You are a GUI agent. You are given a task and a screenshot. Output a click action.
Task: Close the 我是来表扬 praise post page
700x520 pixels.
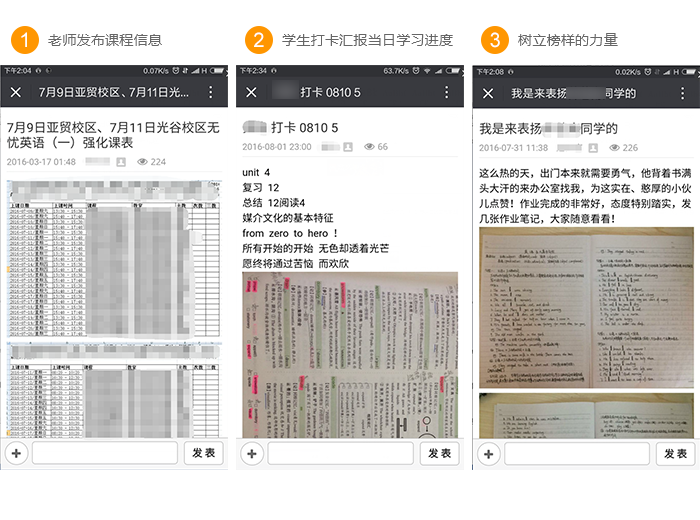pos(488,93)
